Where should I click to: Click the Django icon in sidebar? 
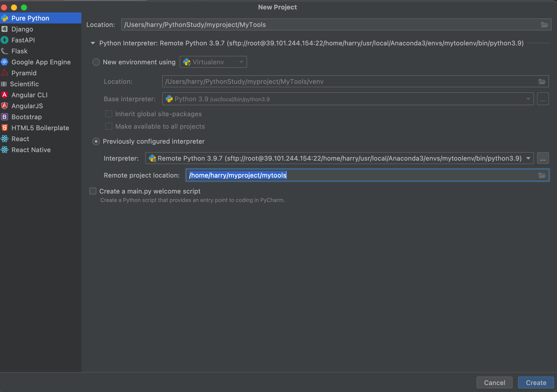click(x=4, y=29)
